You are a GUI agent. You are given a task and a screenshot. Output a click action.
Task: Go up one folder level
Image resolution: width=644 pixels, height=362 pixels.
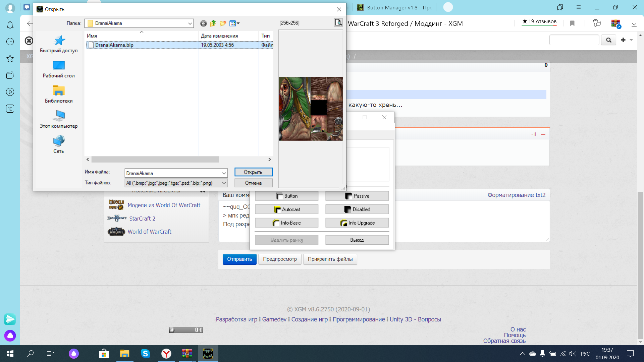213,23
